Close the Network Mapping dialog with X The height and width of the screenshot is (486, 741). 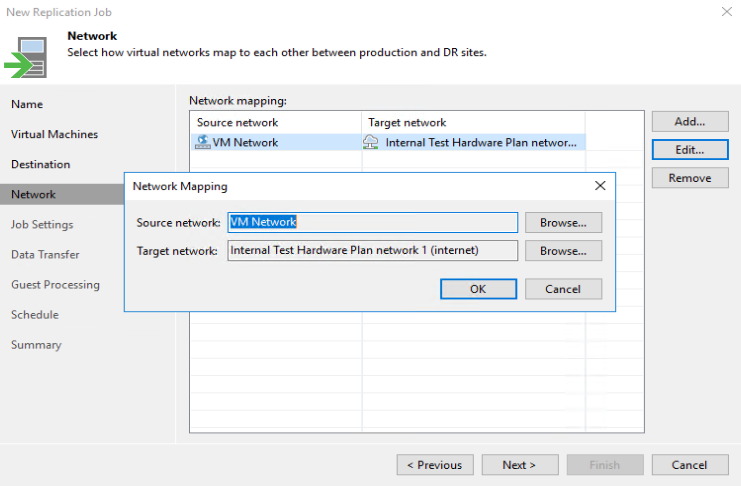(600, 186)
